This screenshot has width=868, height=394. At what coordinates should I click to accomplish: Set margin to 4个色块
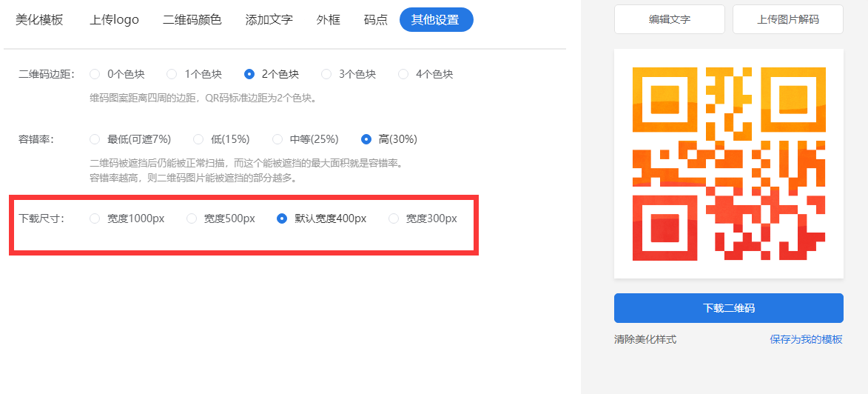(425, 74)
